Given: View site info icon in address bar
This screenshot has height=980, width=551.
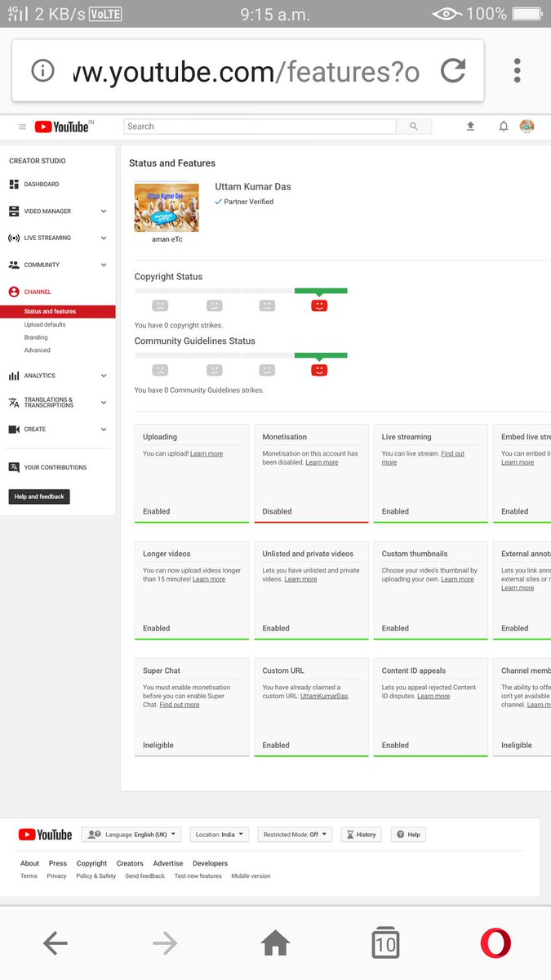Looking at the screenshot, I should [x=42, y=71].
